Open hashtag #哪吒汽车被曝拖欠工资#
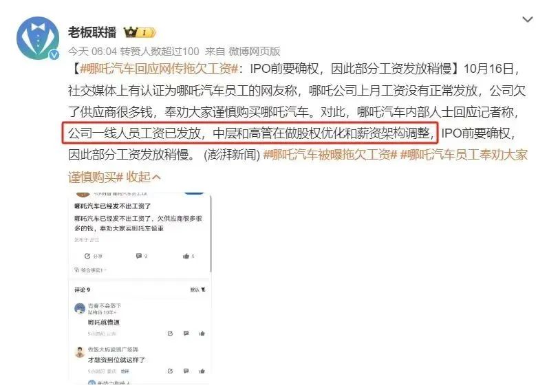The width and height of the screenshot is (549, 392). click(x=330, y=154)
